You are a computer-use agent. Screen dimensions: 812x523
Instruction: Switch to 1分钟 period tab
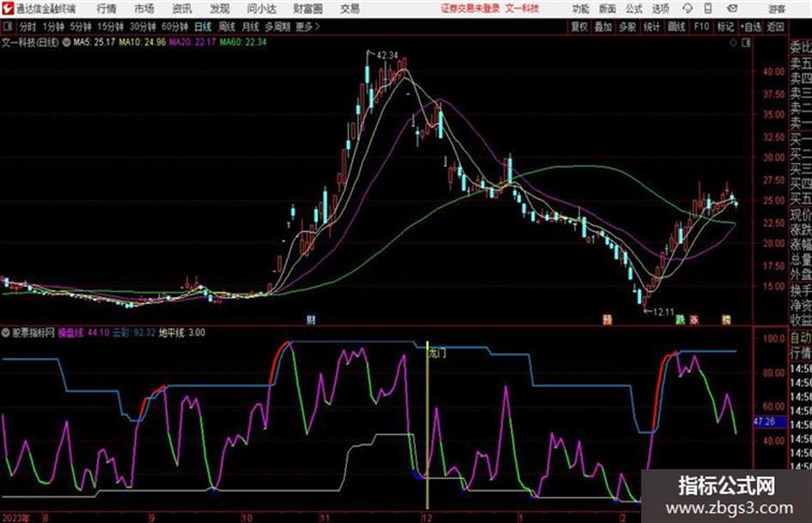coord(53,27)
